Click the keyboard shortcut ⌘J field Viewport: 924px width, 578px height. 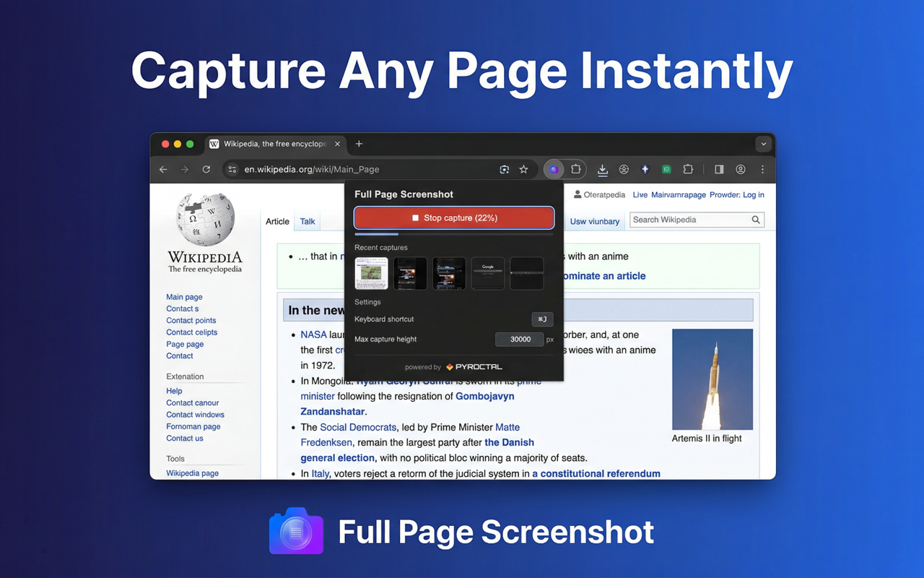pyautogui.click(x=542, y=319)
